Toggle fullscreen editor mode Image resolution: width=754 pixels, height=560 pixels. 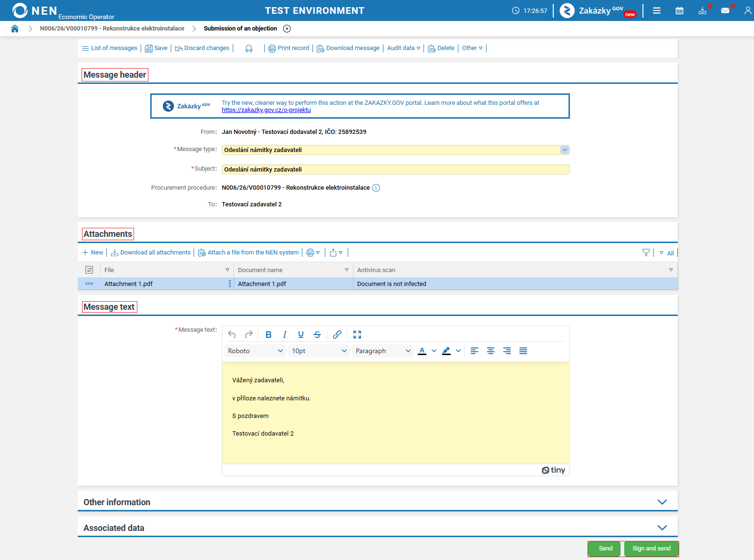pos(357,335)
